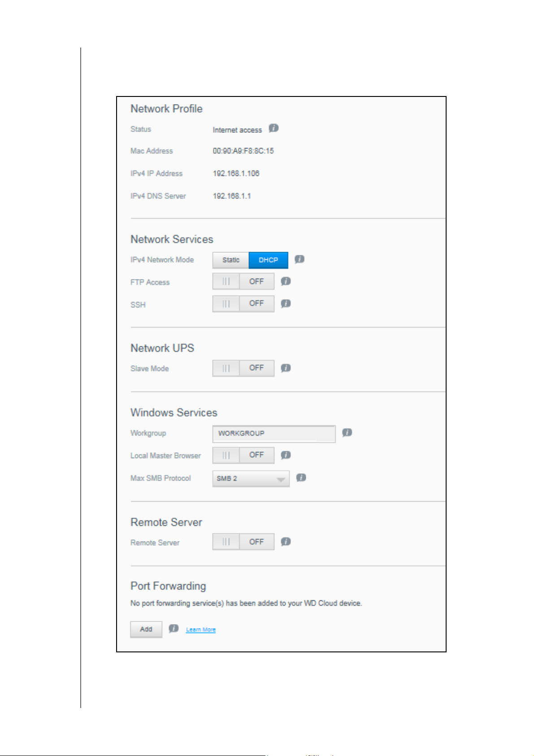Click the Remote Server section heading

pyautogui.click(x=166, y=522)
